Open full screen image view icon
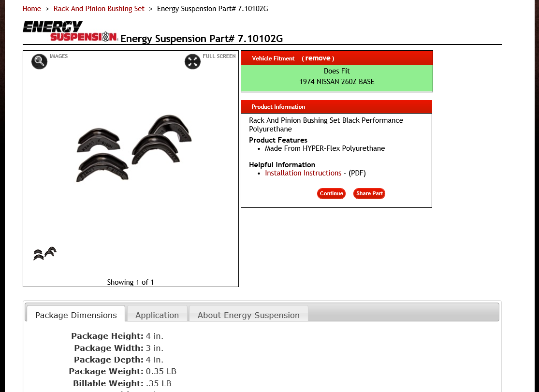 point(192,61)
